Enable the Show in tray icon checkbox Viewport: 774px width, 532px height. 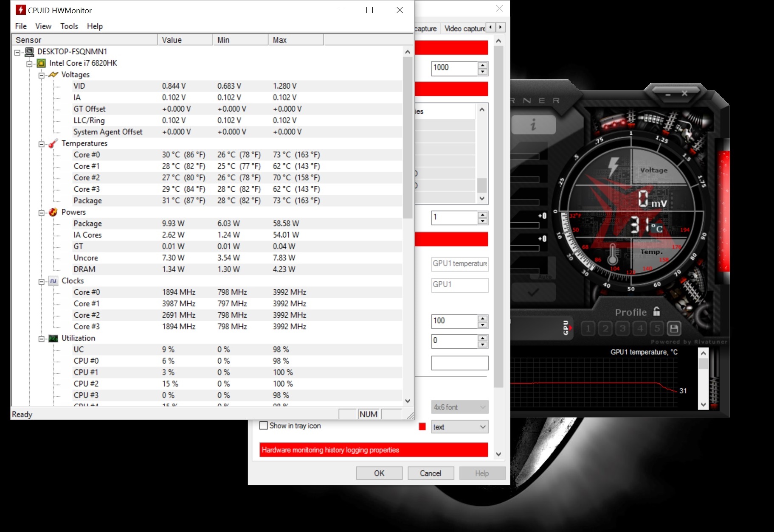coord(263,426)
